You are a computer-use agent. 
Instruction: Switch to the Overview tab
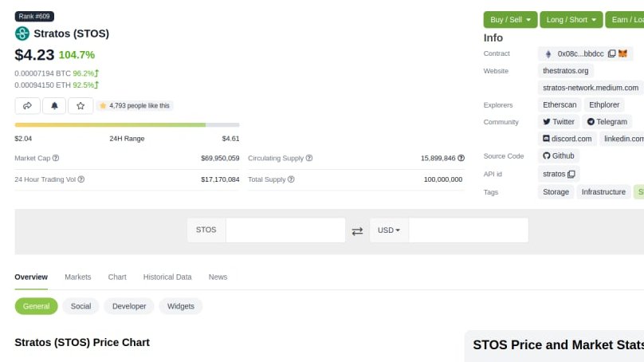pyautogui.click(x=31, y=277)
